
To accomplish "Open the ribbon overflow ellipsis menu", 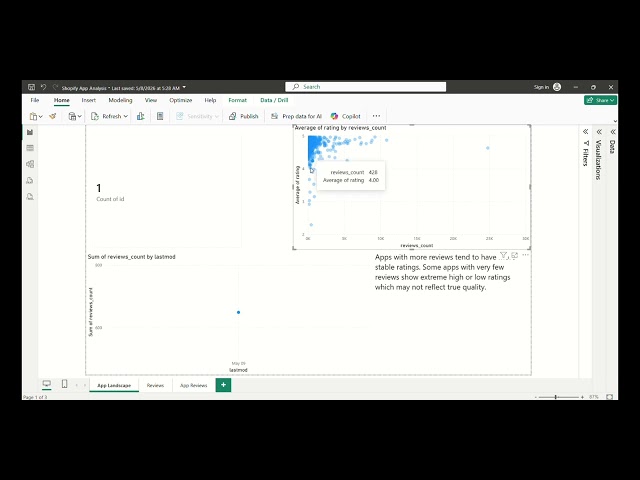I will pos(376,116).
